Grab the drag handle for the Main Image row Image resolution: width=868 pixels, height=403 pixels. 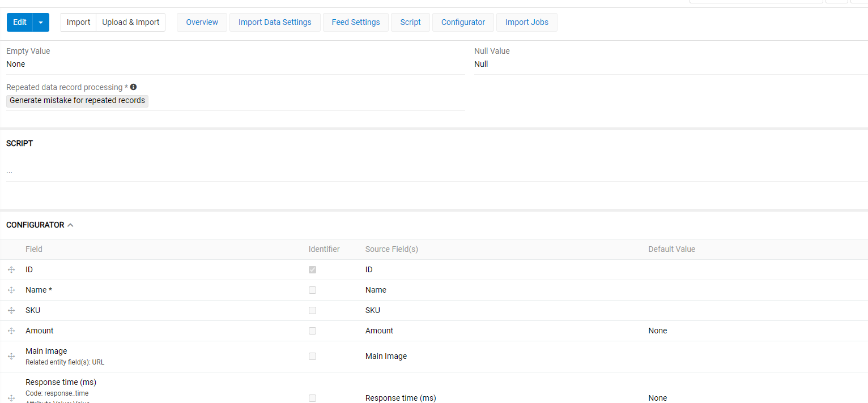(x=11, y=356)
